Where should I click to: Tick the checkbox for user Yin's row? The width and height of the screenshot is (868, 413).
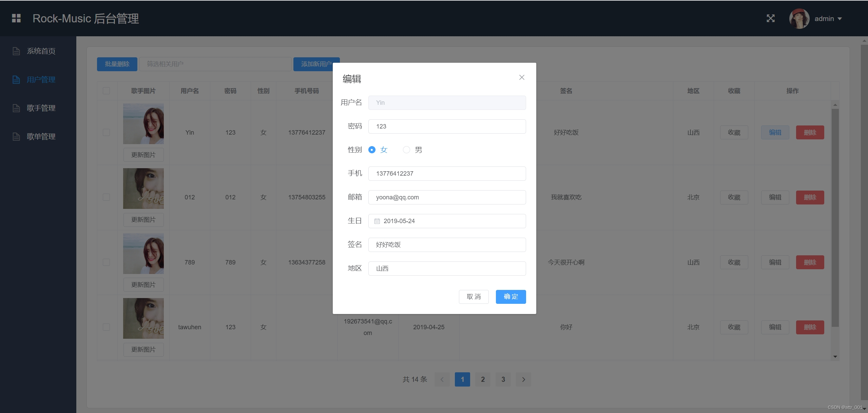click(x=106, y=132)
